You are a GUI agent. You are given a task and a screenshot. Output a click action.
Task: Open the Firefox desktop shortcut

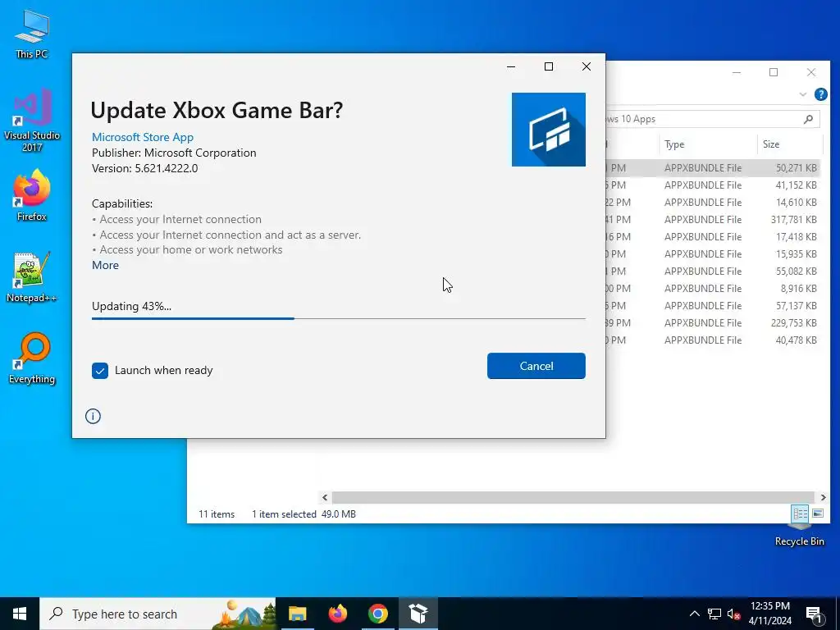[32, 195]
